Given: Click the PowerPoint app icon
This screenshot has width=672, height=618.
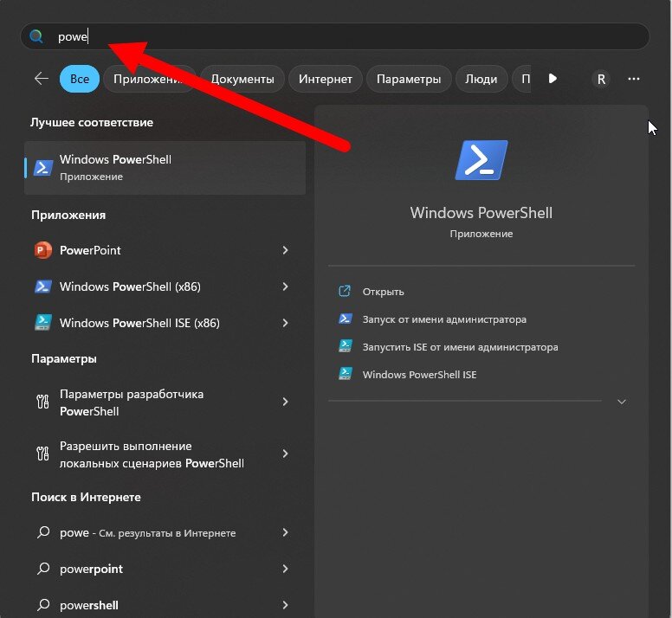Looking at the screenshot, I should click(x=42, y=250).
